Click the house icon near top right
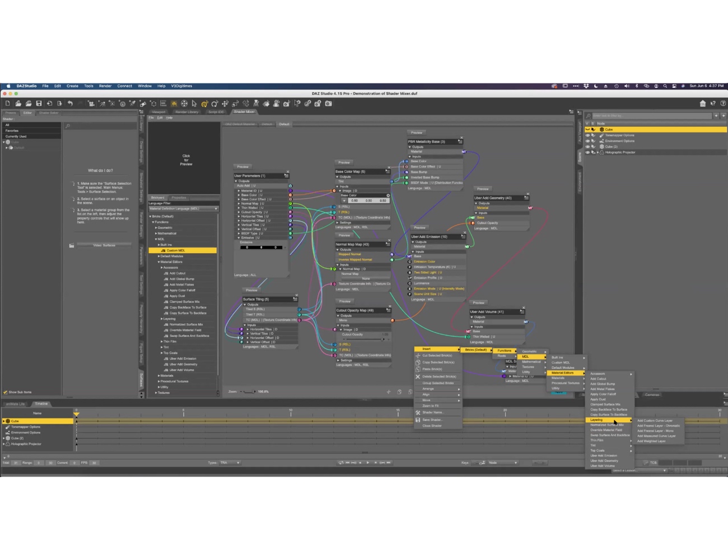This screenshot has width=728, height=560. 703,104
